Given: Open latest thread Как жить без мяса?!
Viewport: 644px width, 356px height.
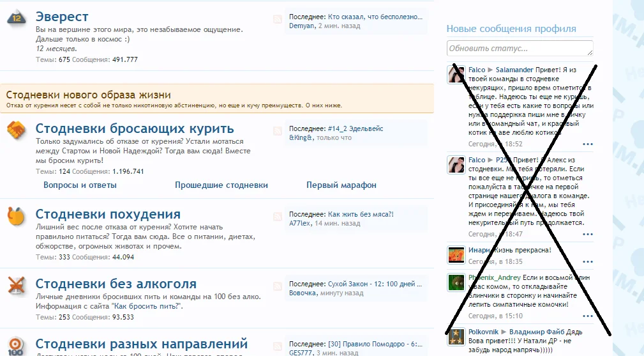Looking at the screenshot, I should click(x=361, y=214).
